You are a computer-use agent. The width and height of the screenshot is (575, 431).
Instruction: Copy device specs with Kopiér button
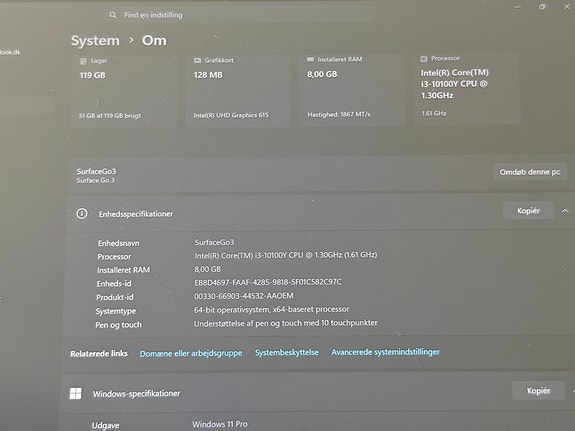(528, 211)
